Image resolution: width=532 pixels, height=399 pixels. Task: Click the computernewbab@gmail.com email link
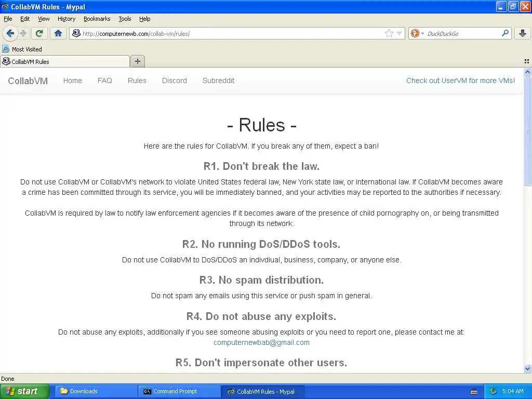pos(262,342)
